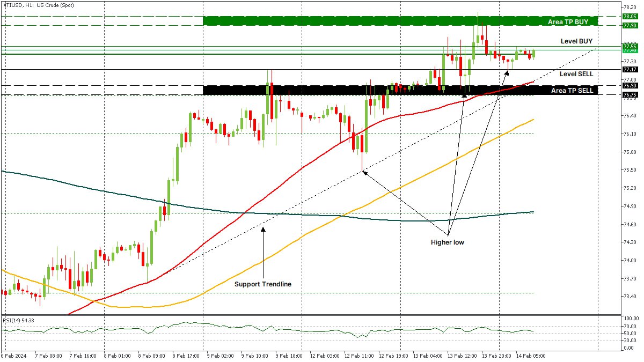The width and height of the screenshot is (644, 362).
Task: Click the green 77.55 price tag
Action: (630, 47)
